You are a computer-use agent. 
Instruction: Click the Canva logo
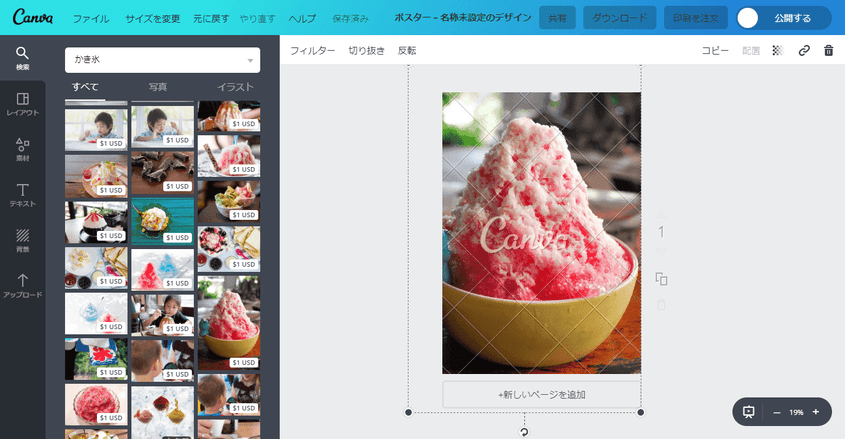(33, 17)
